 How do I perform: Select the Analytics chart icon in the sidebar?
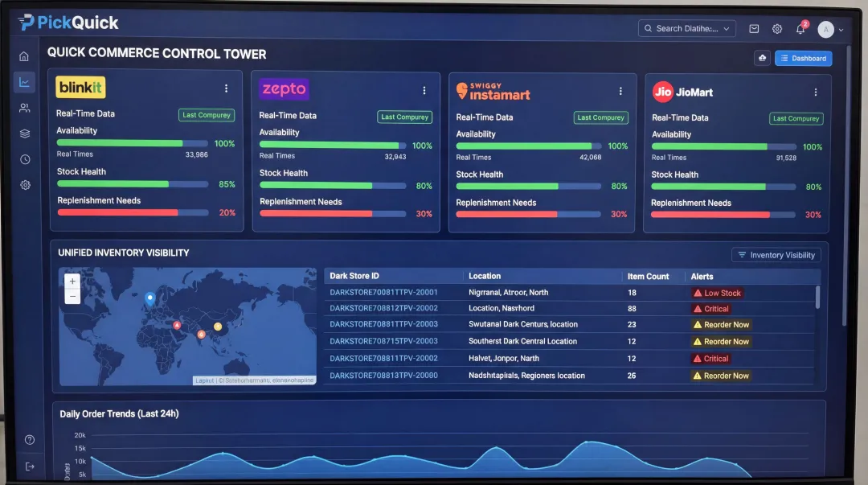pos(24,81)
